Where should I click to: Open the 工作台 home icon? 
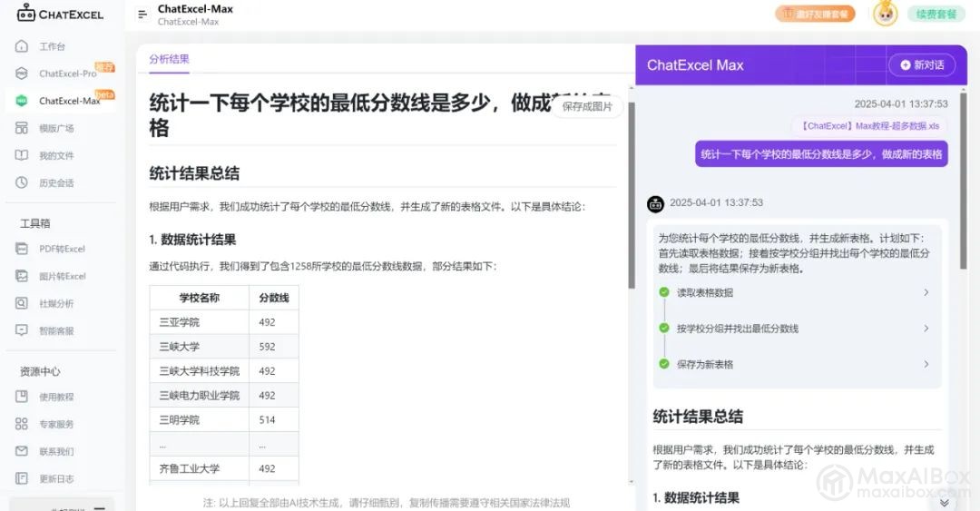[22, 46]
